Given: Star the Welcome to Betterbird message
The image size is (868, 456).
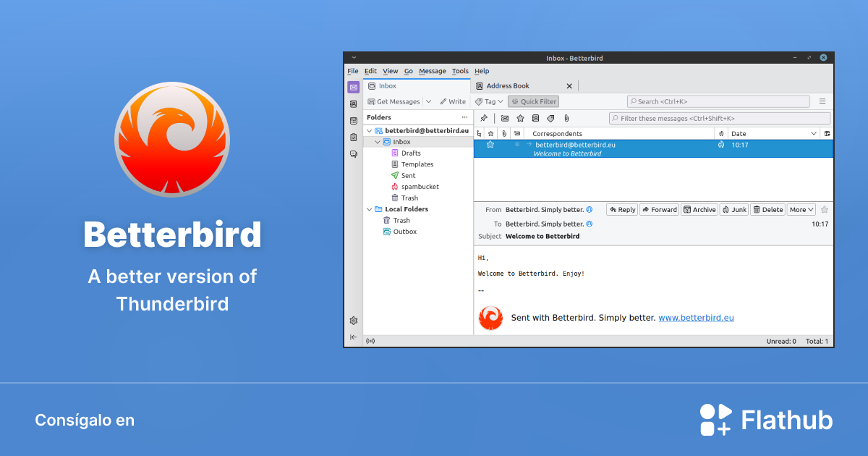Looking at the screenshot, I should 490,145.
